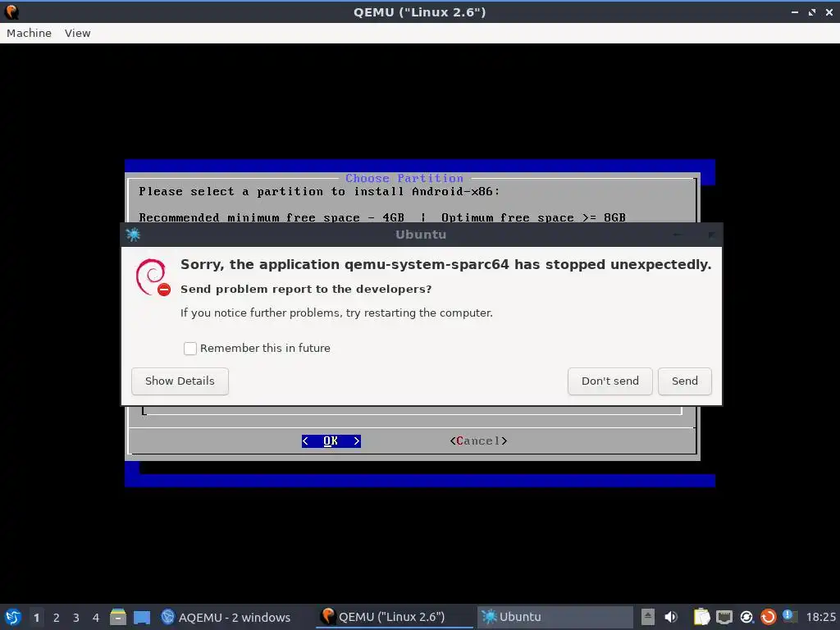Click the blue show desktop icon
Screen dimensions: 840x630
coord(142,618)
